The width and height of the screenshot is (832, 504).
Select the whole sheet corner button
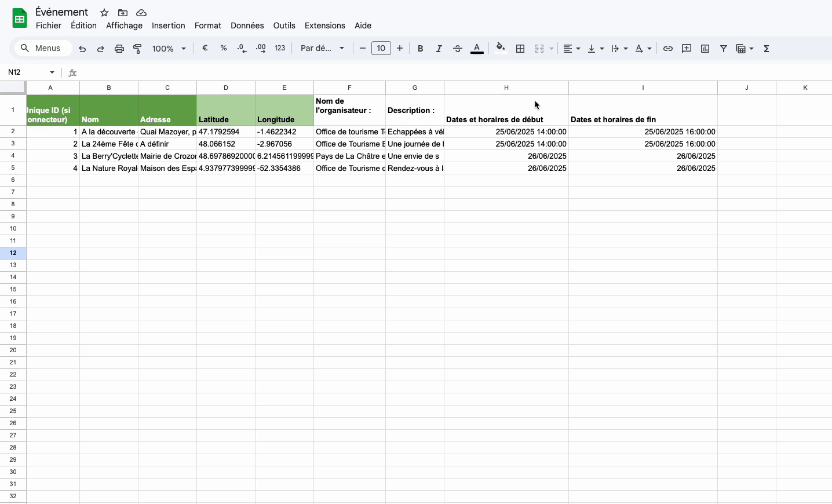[x=13, y=87]
